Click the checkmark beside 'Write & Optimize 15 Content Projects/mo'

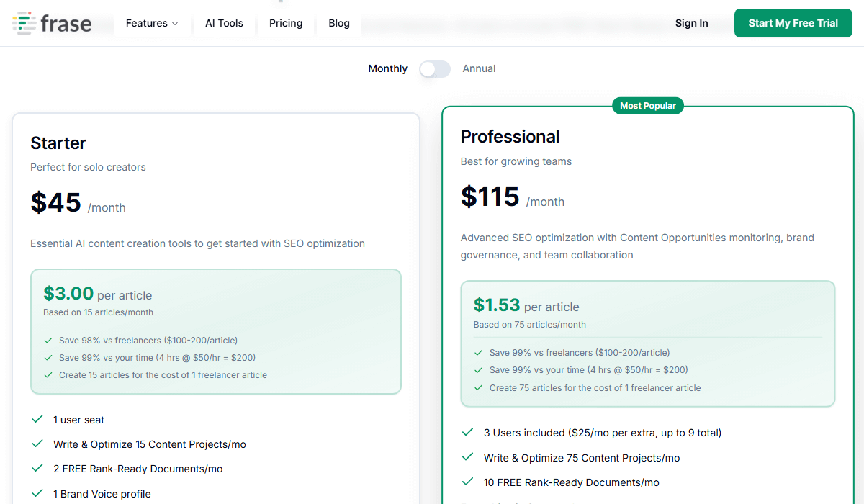pos(38,444)
